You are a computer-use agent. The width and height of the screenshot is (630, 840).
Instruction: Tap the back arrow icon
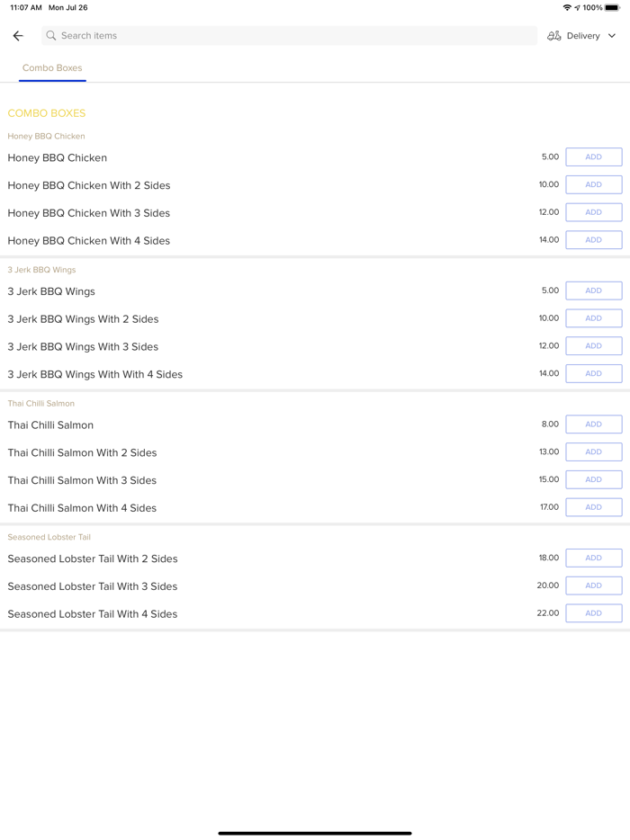coord(18,36)
